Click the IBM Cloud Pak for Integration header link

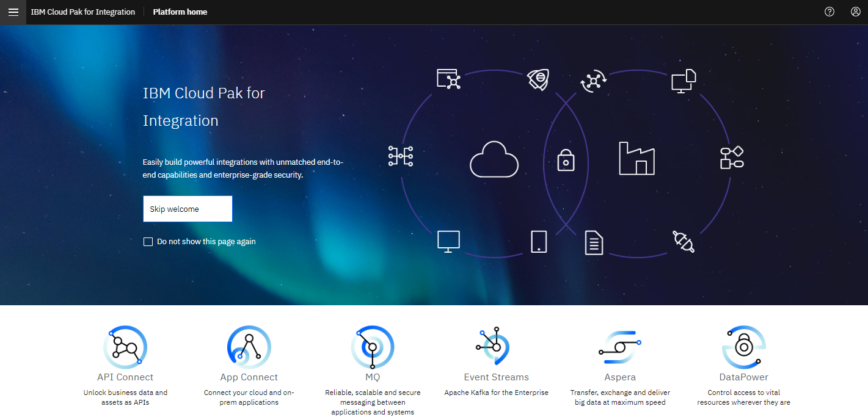click(x=83, y=12)
